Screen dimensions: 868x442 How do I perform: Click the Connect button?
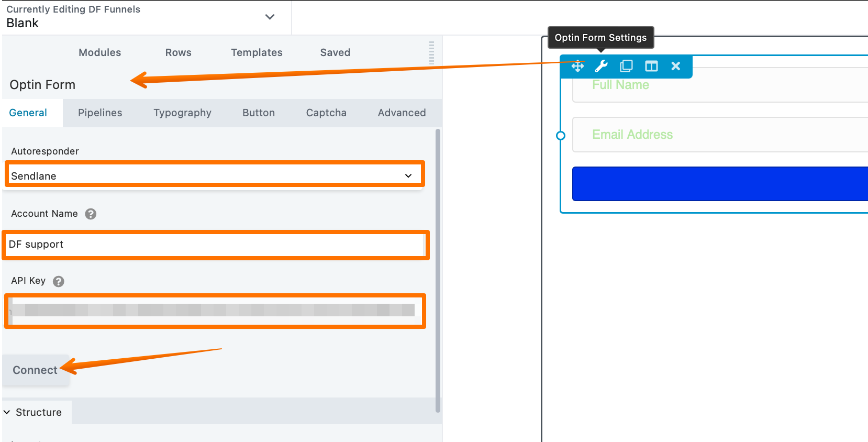[x=35, y=370]
